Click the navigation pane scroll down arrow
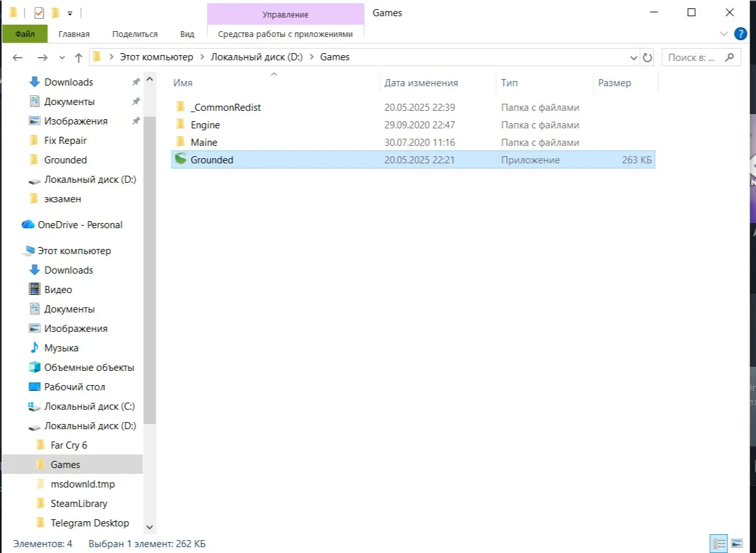The image size is (756, 553). [150, 527]
